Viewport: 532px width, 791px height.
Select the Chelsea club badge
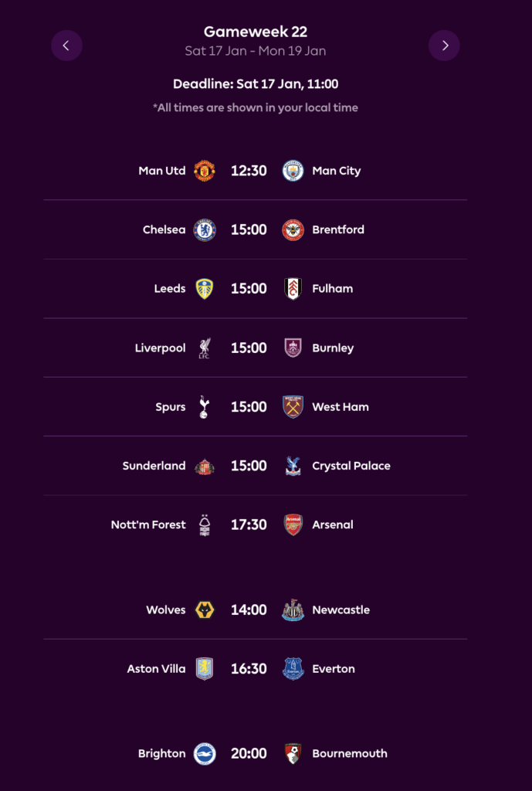coord(204,229)
